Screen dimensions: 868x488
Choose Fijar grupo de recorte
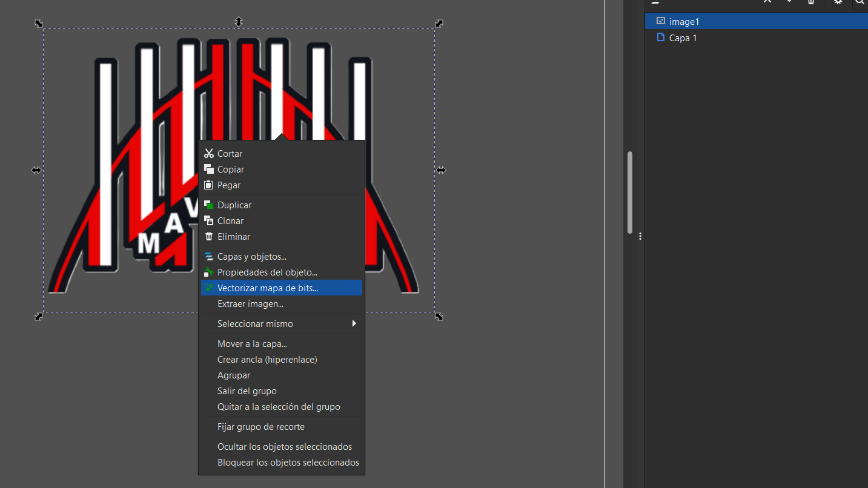tap(282, 427)
